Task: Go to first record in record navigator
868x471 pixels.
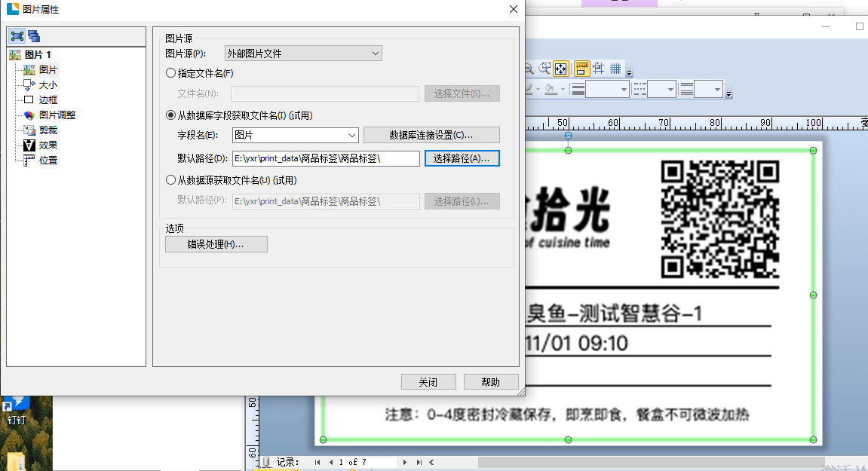Action: click(317, 462)
